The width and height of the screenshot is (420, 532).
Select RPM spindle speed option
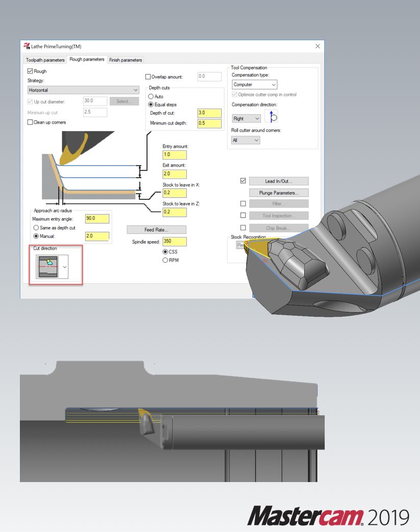(165, 260)
